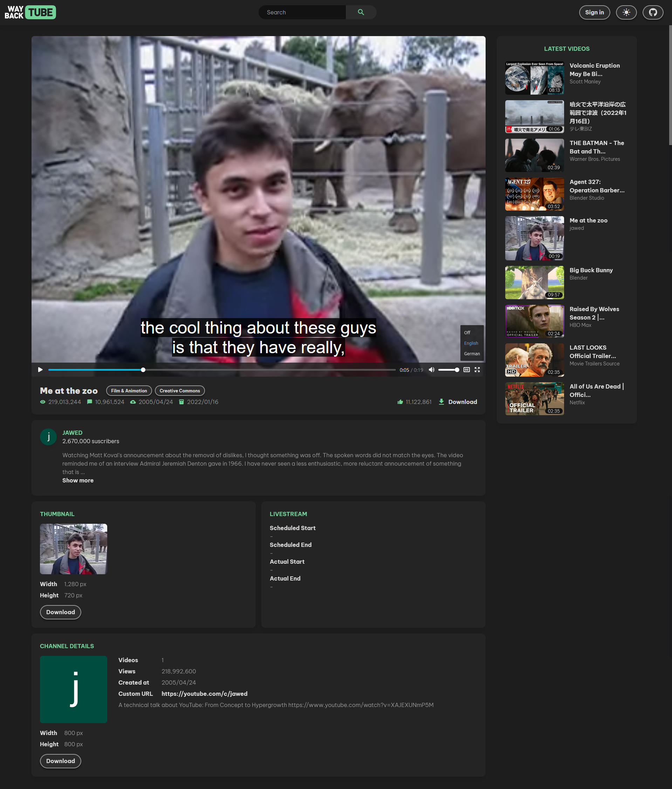Click the page vertical scrollbar
The image size is (672, 789).
pyautogui.click(x=670, y=85)
